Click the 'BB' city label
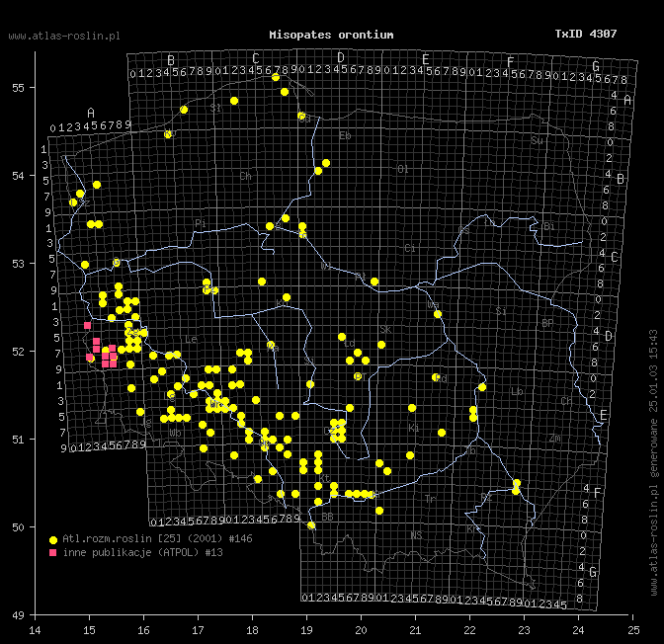Image resolution: width=664 pixels, height=644 pixels. (327, 517)
